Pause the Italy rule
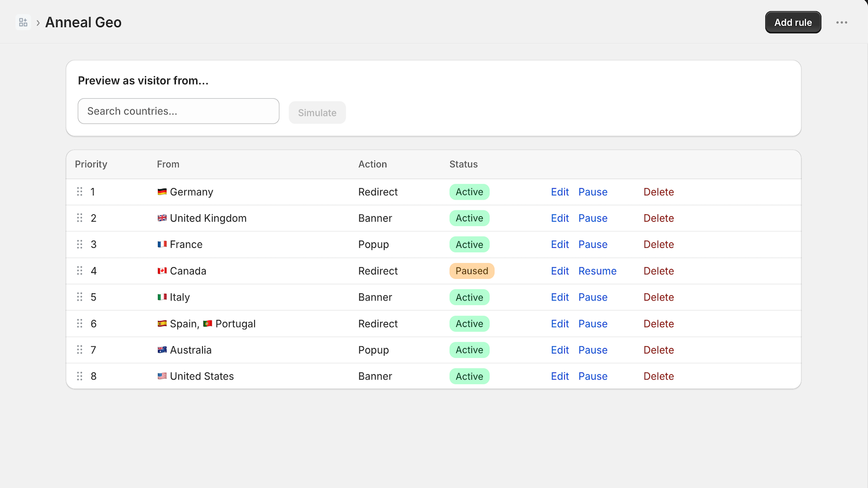The width and height of the screenshot is (868, 488). click(593, 297)
